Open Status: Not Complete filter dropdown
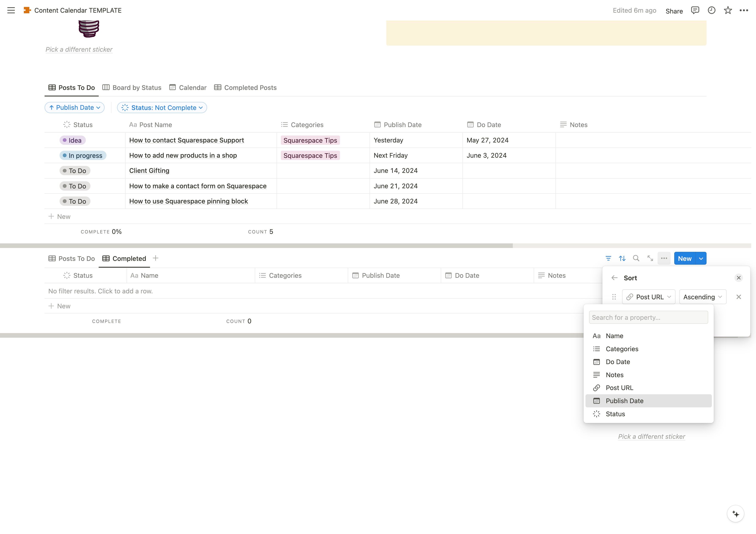Image resolution: width=756 pixels, height=534 pixels. click(162, 108)
